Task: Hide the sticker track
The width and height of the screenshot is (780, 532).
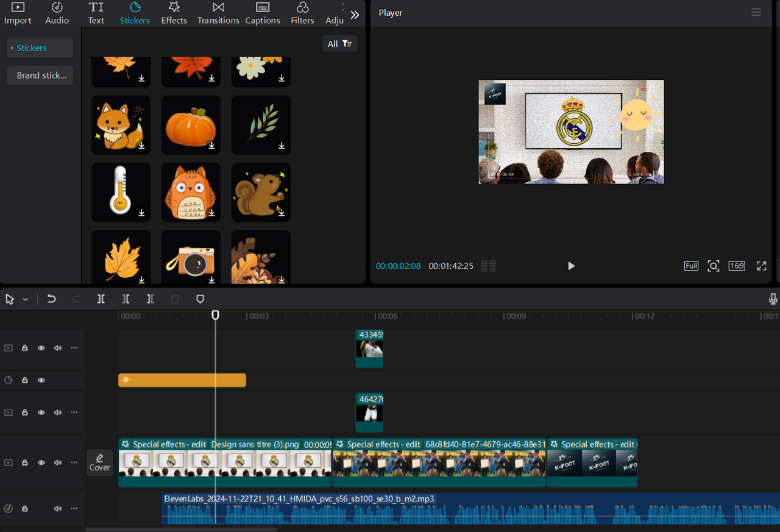Action: click(41, 380)
